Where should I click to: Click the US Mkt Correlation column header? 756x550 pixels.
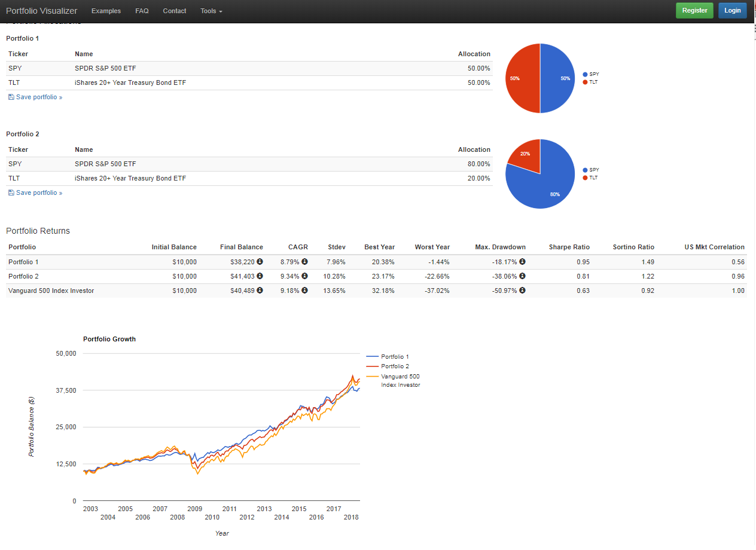click(x=715, y=247)
